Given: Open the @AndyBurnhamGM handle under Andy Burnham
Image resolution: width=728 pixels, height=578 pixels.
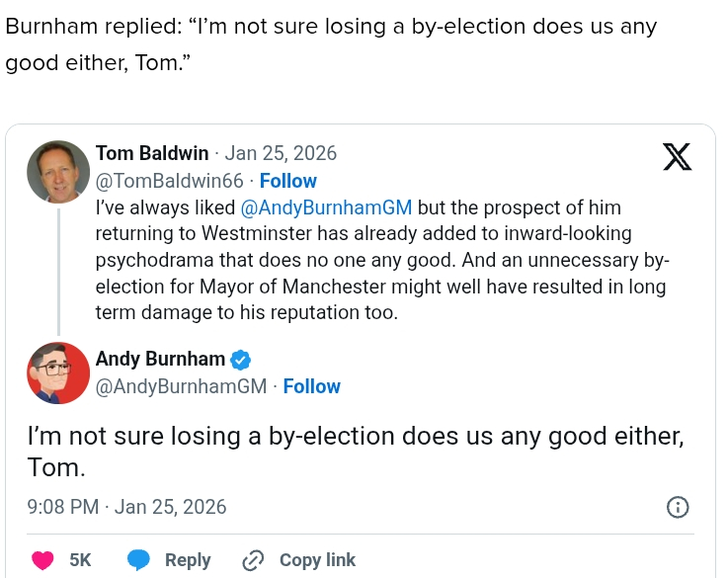Looking at the screenshot, I should coord(181,386).
